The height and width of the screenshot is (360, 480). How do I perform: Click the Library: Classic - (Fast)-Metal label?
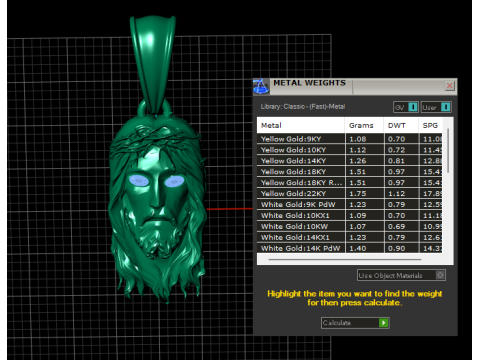303,107
